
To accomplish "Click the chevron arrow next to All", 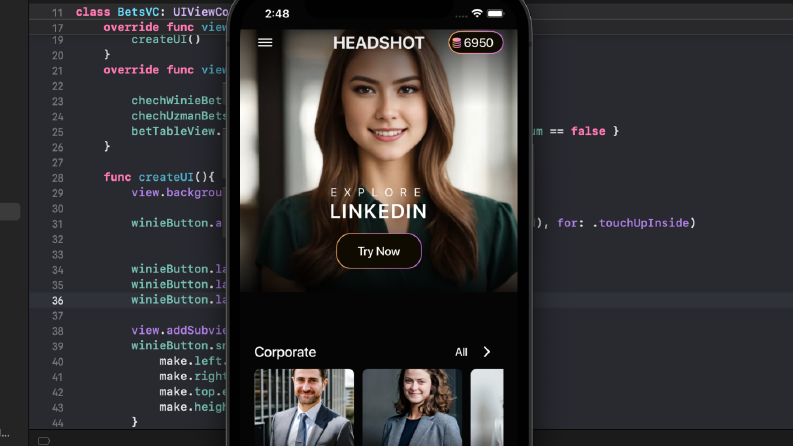I will tap(487, 352).
